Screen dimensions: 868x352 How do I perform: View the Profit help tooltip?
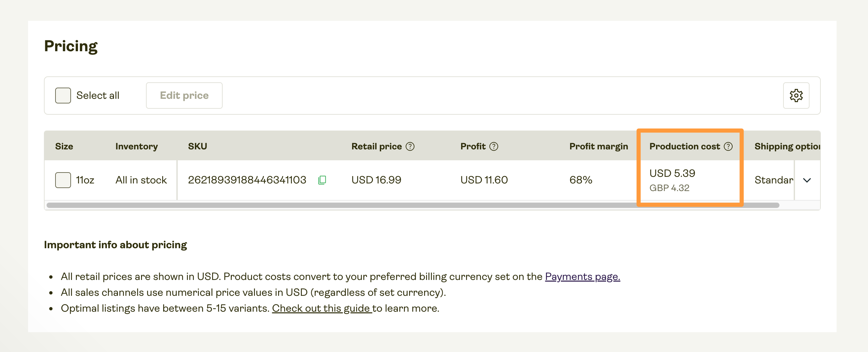pyautogui.click(x=493, y=146)
